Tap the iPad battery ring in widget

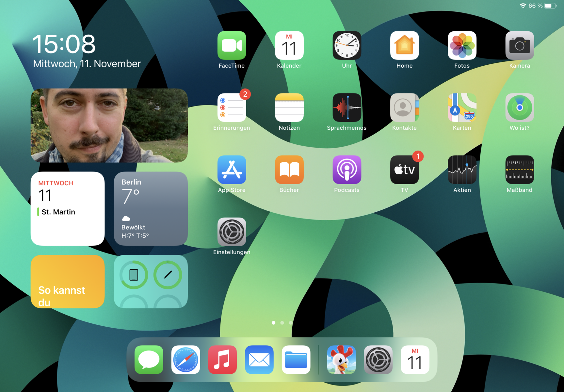(x=134, y=275)
